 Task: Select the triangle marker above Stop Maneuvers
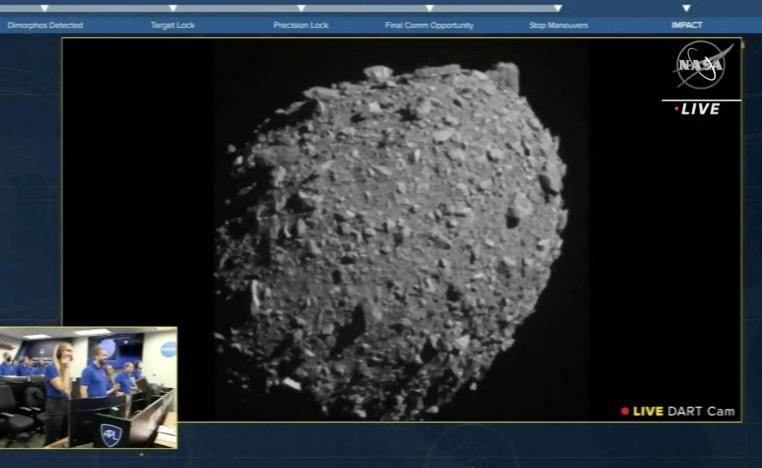[558, 8]
